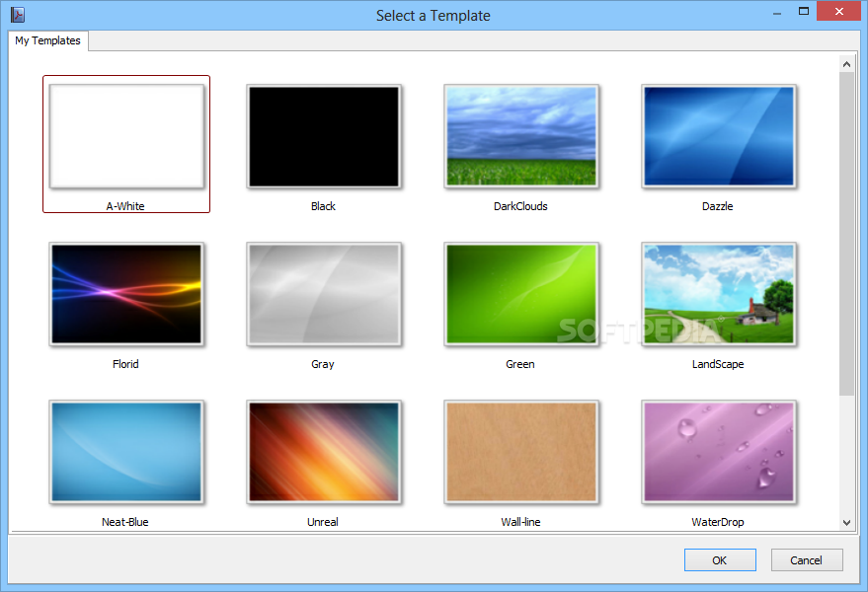The height and width of the screenshot is (592, 868).
Task: Click the Dazzle label text
Action: coord(718,206)
